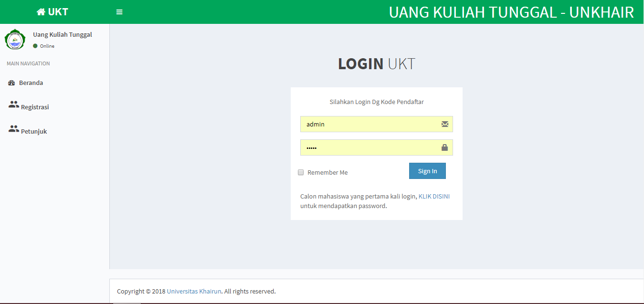Toggle the sidebar with the hamburger icon

coord(119,12)
